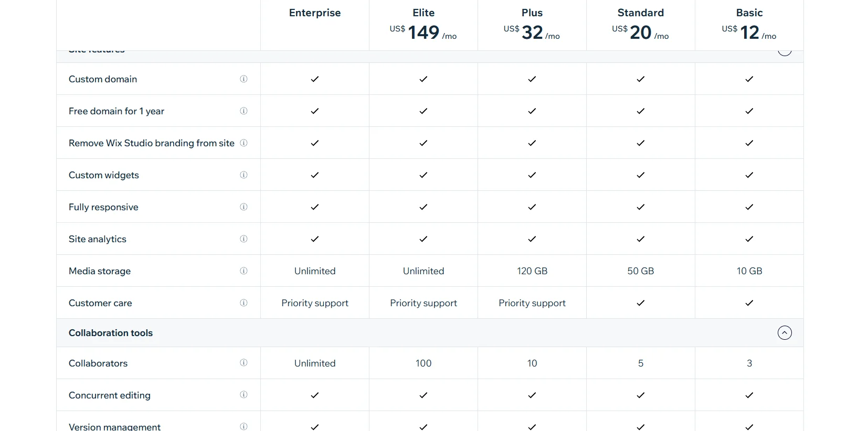This screenshot has height=431, width=868.
Task: Click the Custom widgets info icon
Action: point(244,175)
